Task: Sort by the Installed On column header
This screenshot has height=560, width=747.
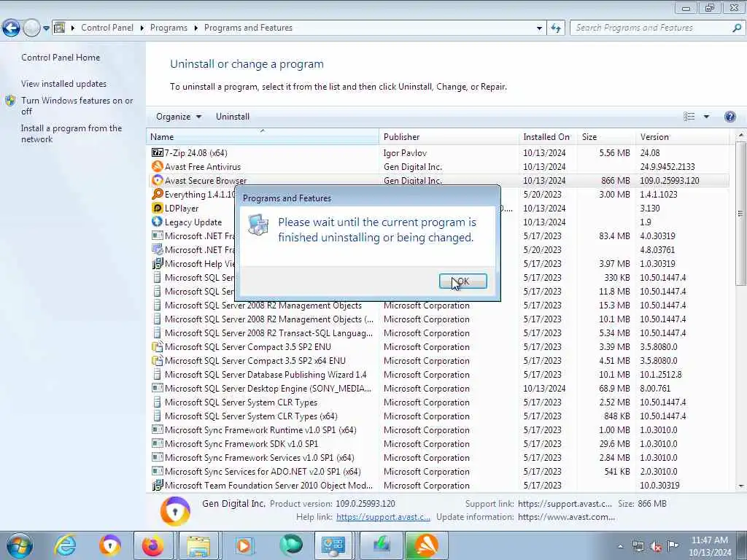Action: [x=548, y=136]
